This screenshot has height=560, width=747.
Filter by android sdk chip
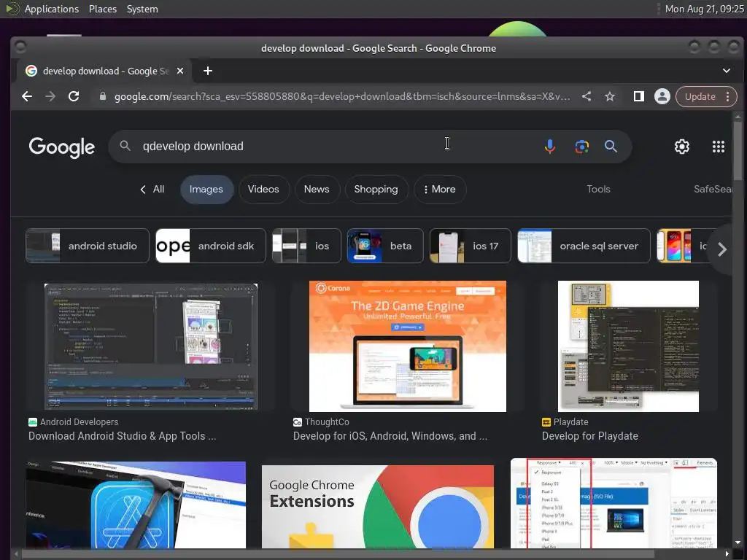(211, 246)
